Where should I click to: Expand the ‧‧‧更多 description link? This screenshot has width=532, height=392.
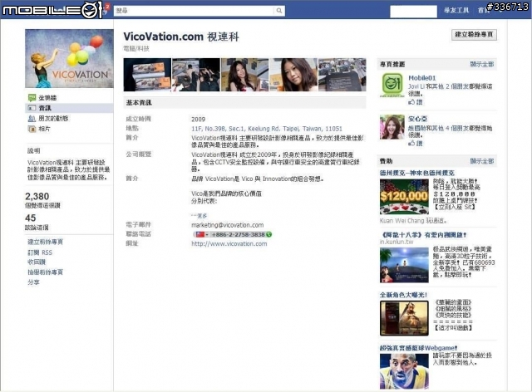(199, 216)
